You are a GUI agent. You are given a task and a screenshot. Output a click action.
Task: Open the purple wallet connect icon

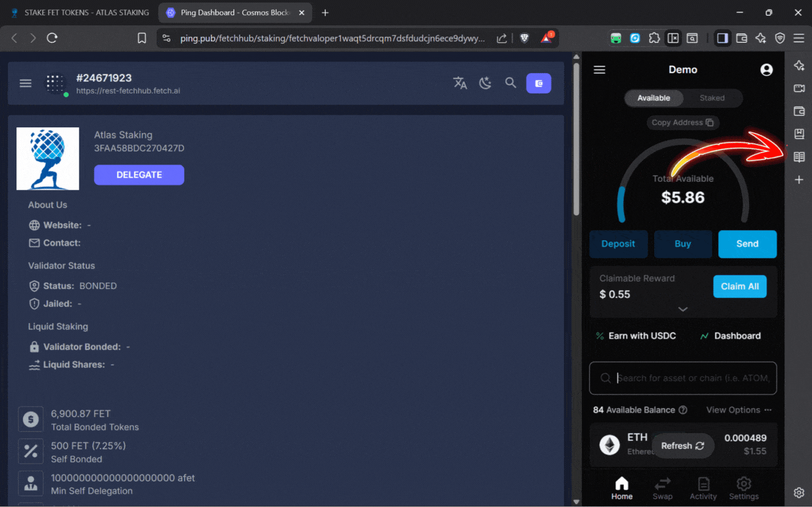coord(539,83)
